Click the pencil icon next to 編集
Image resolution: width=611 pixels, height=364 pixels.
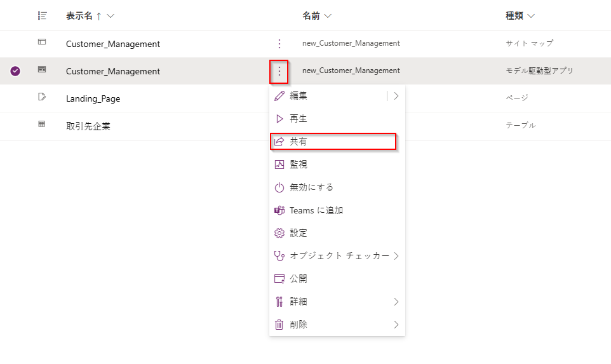click(279, 96)
